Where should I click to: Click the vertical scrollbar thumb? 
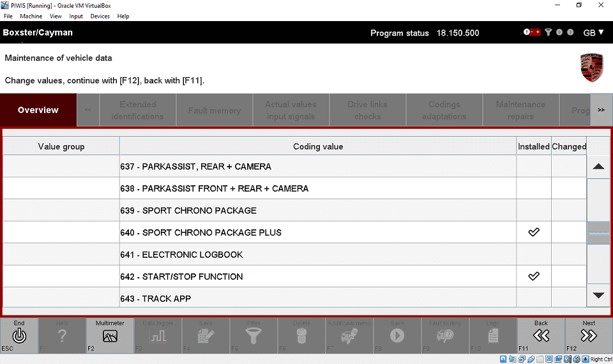point(598,233)
